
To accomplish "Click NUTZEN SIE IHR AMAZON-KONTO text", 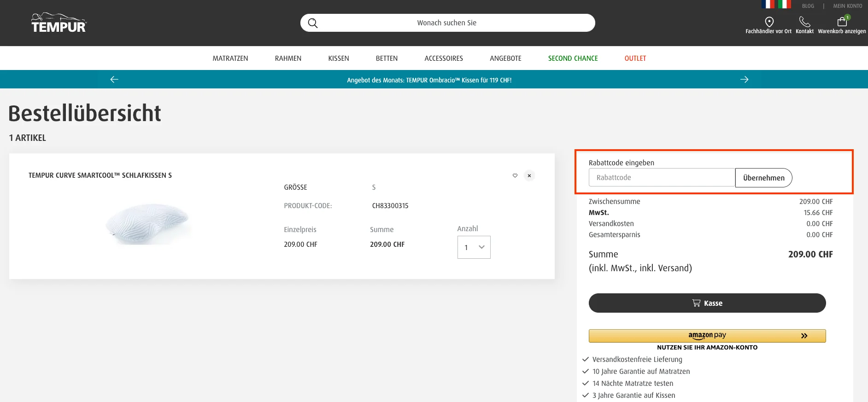I will 707,348.
